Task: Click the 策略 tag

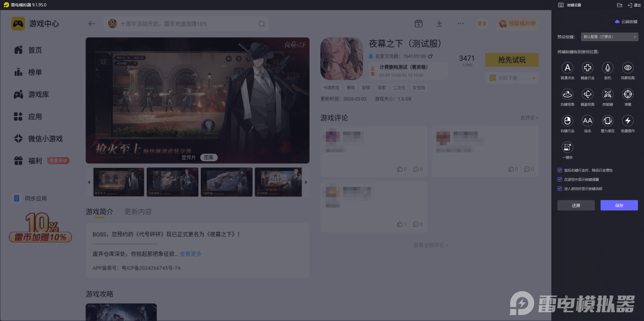Action: [351, 88]
